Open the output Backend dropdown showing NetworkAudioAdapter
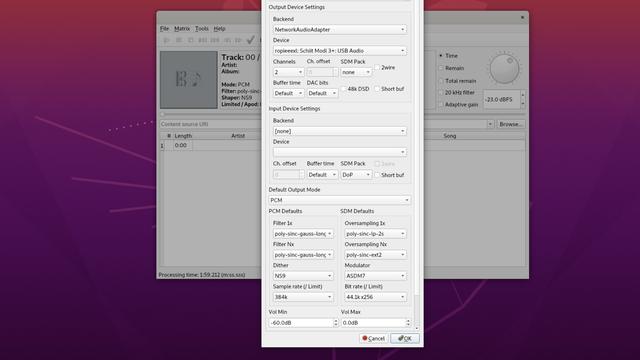The image size is (640, 360). click(x=340, y=29)
